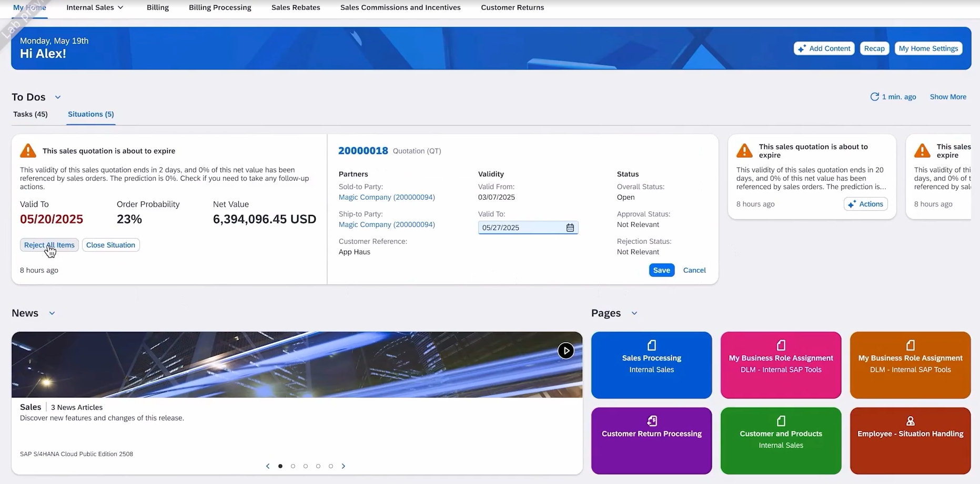Refresh the To Dos list
Viewport: 980px width, 484px height.
click(875, 97)
